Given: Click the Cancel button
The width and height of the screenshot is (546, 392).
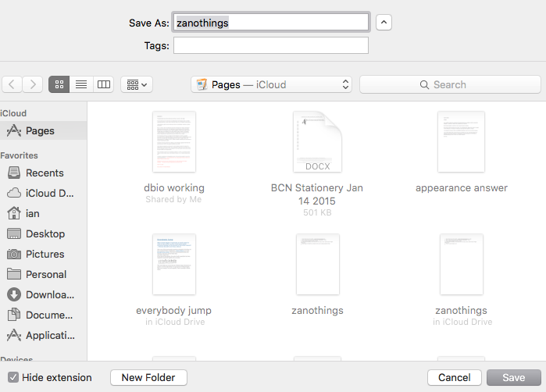Looking at the screenshot, I should 455,377.
